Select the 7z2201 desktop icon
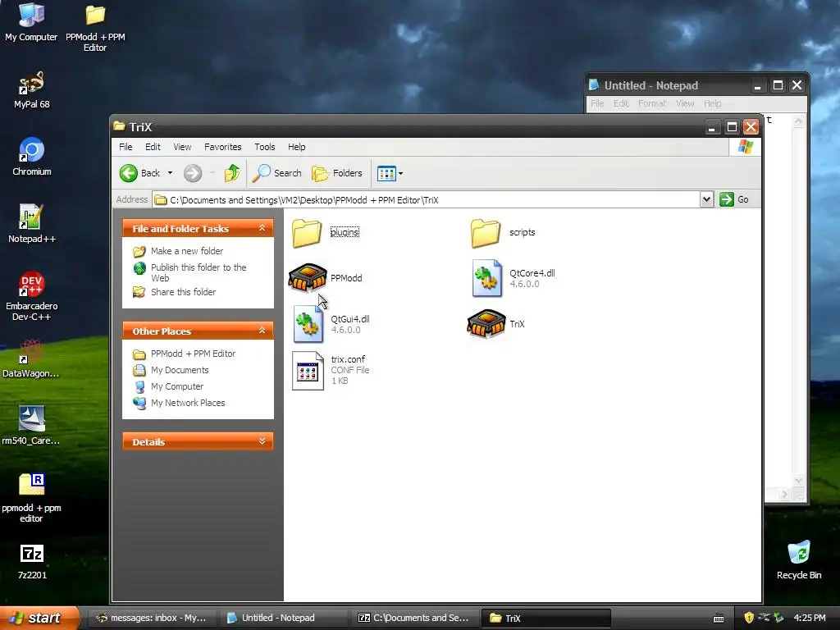This screenshot has width=840, height=630. pos(32,561)
